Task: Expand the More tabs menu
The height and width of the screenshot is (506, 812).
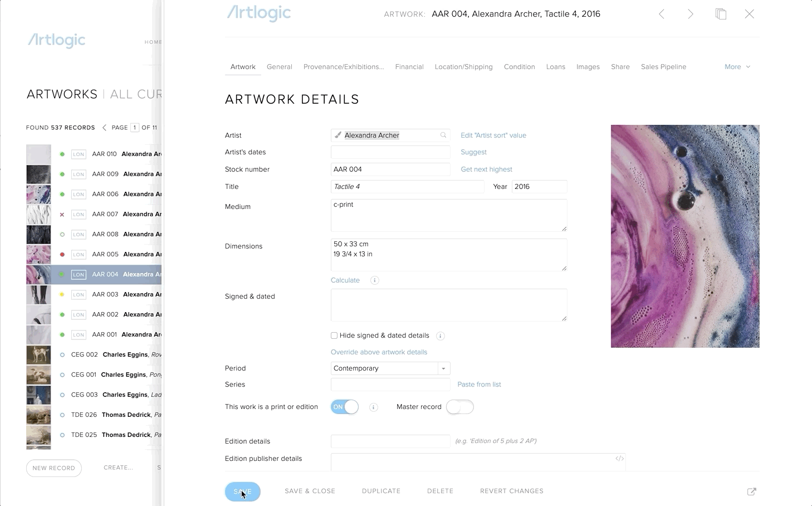Action: click(x=737, y=67)
